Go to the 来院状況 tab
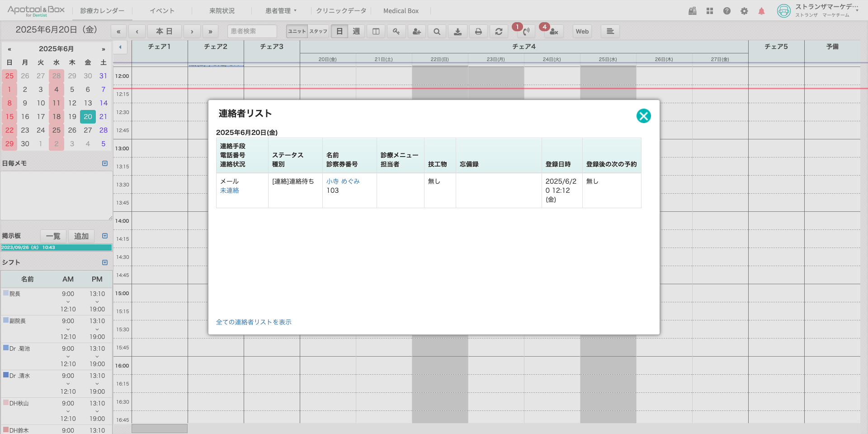This screenshot has width=868, height=434. 222,11
